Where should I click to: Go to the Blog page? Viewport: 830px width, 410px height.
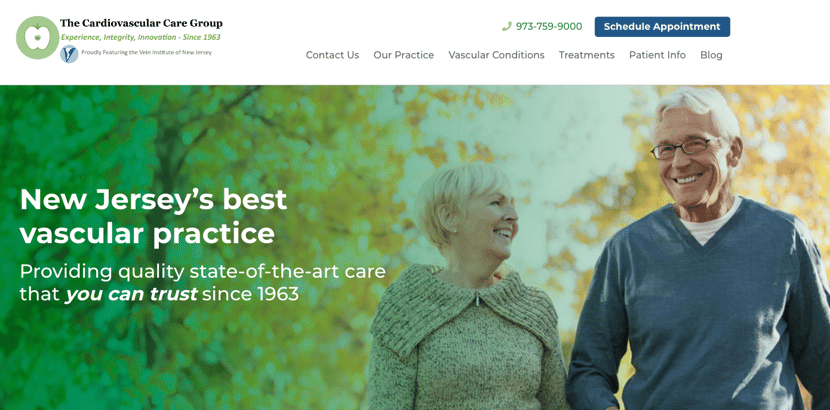pos(711,55)
